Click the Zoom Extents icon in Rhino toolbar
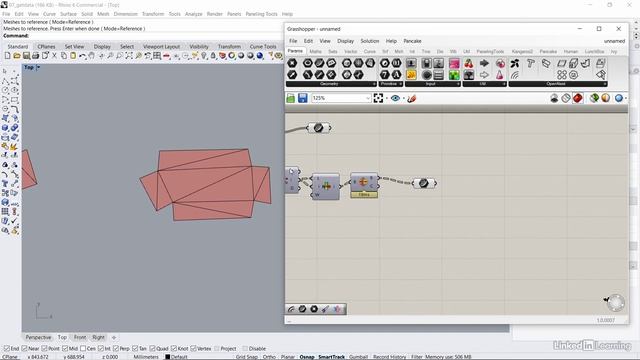This screenshot has height=360, width=640. click(x=129, y=56)
